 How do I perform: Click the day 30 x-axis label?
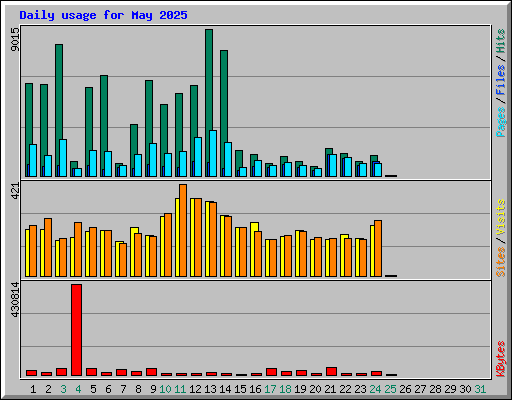point(465,389)
